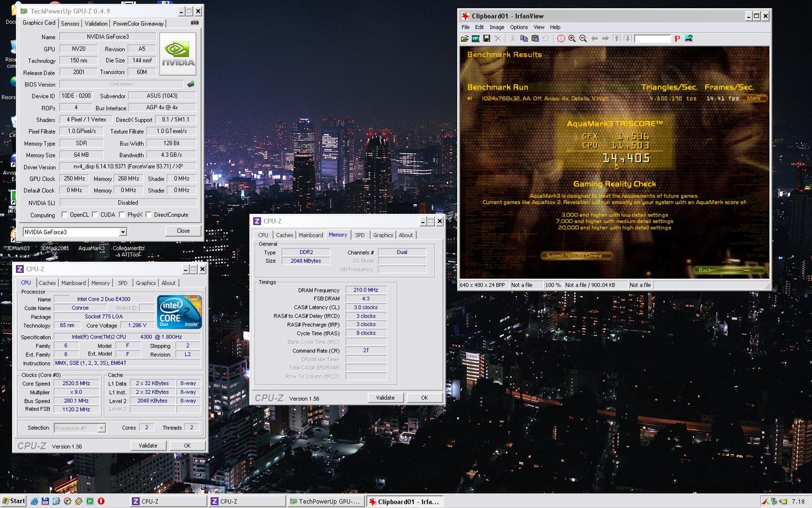This screenshot has width=812, height=508.
Task: Click the Core Speed value 2520.5 MHz
Action: tap(76, 384)
